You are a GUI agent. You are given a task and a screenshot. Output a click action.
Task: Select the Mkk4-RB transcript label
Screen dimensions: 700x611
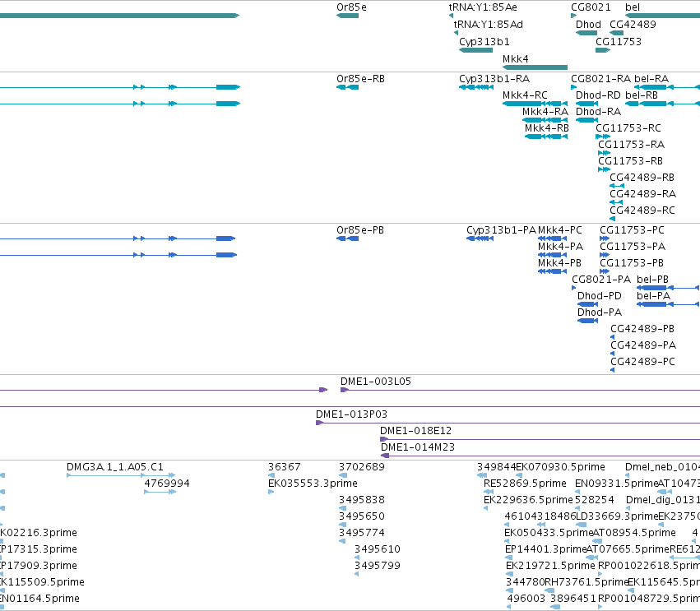[547, 128]
